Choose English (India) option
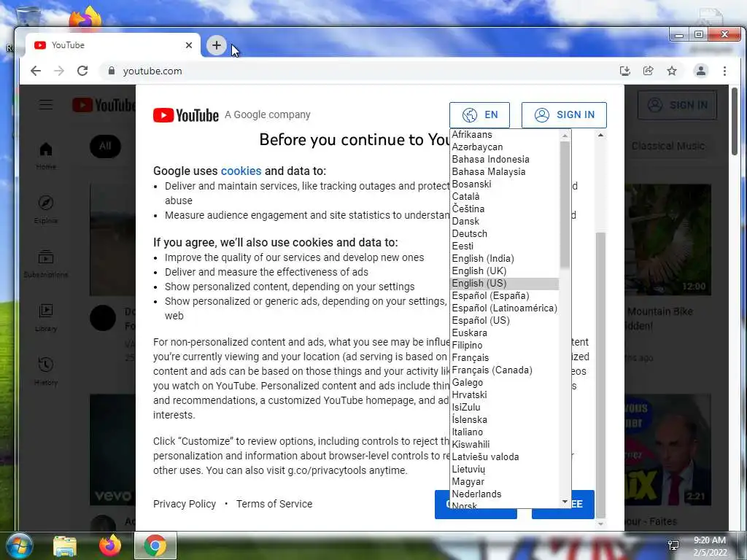The image size is (747, 560). click(505, 259)
